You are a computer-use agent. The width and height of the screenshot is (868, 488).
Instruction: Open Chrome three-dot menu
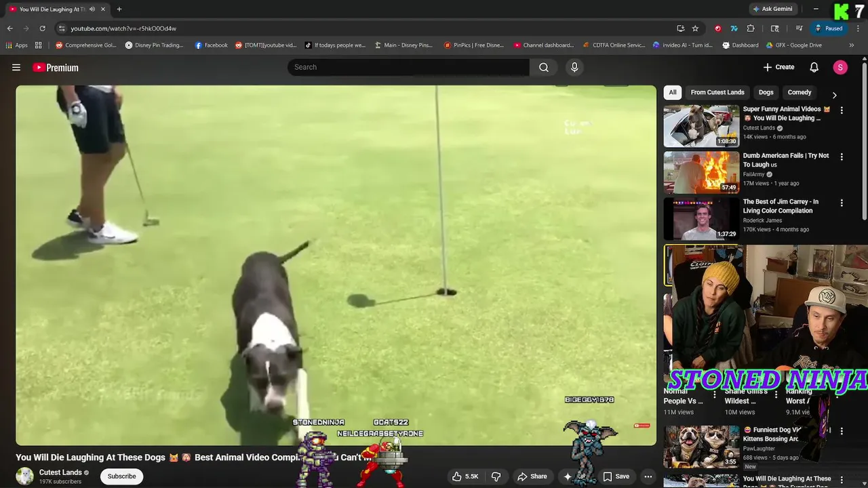click(x=856, y=28)
